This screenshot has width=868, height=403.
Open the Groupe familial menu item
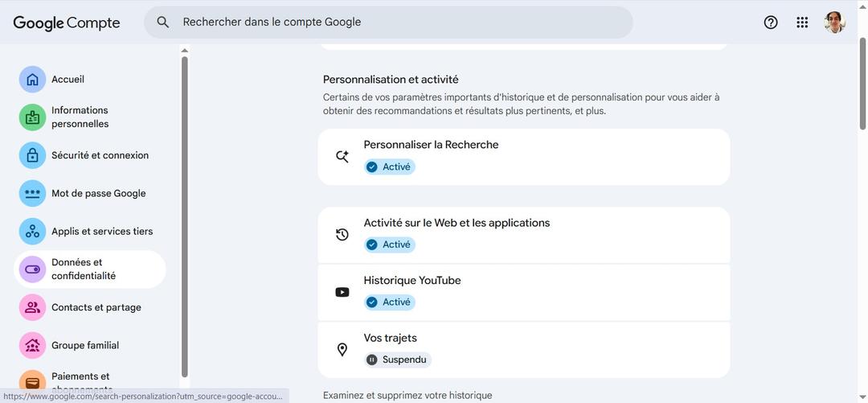[x=85, y=345]
